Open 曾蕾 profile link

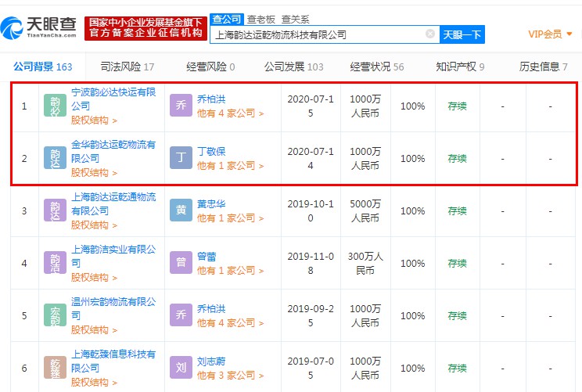point(207,256)
